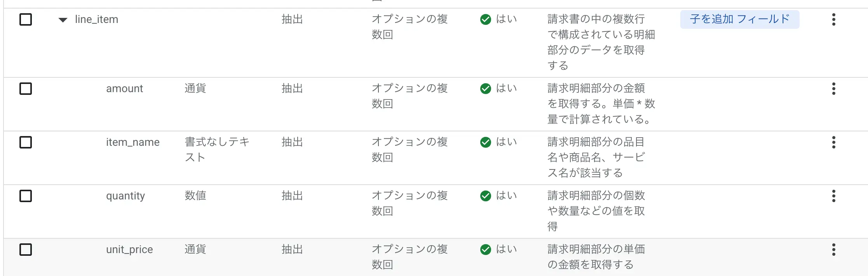The image size is (868, 276).
Task: Open more options menu for amount row
Action: coord(833,89)
